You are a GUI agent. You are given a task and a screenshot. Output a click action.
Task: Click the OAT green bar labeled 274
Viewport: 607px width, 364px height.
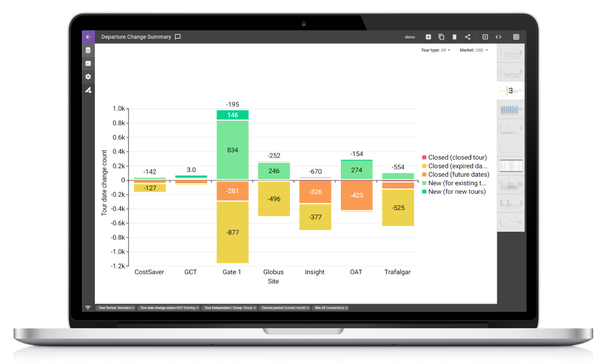356,170
